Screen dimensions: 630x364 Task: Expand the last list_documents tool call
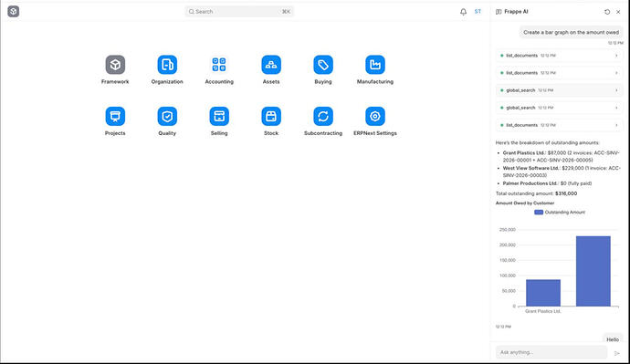[559, 125]
